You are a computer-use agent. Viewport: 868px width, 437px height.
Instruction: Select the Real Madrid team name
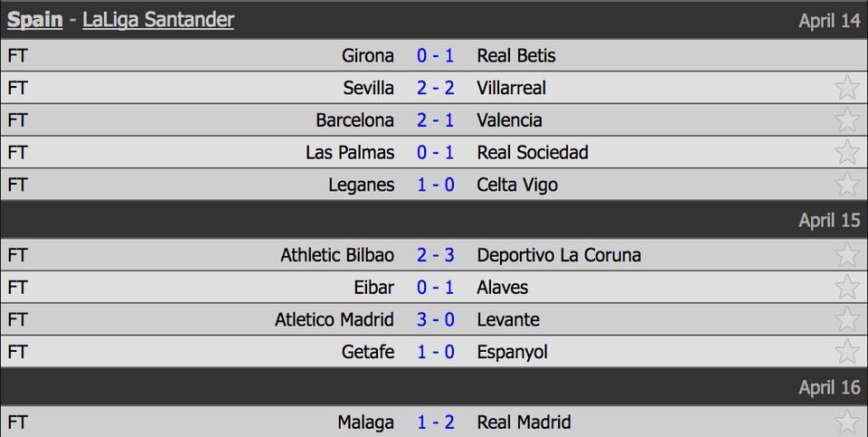coord(524,422)
